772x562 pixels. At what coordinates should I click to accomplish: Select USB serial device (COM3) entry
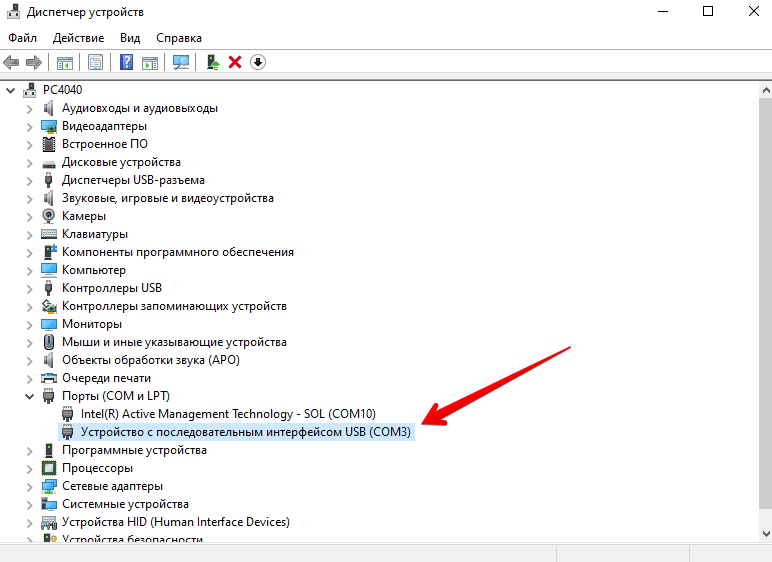(245, 432)
